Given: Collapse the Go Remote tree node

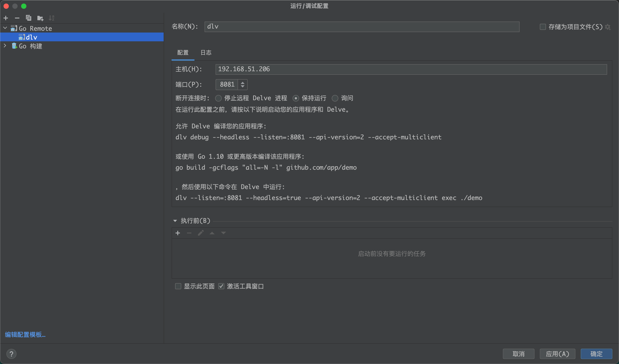Looking at the screenshot, I should coord(5,28).
